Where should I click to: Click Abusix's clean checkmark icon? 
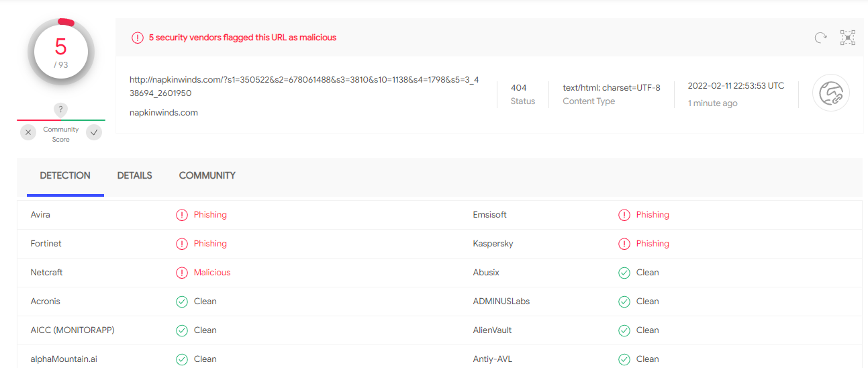click(x=624, y=273)
